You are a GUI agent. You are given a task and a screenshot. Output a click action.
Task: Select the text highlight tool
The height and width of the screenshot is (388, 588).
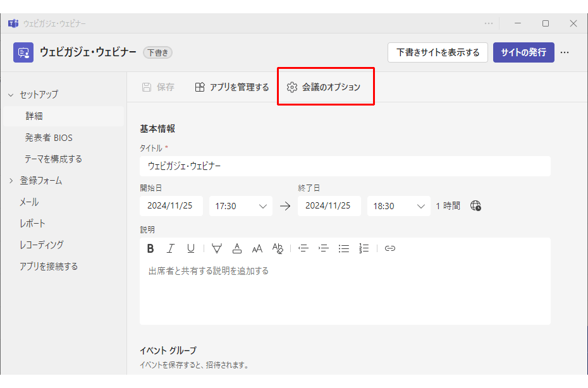pyautogui.click(x=217, y=248)
